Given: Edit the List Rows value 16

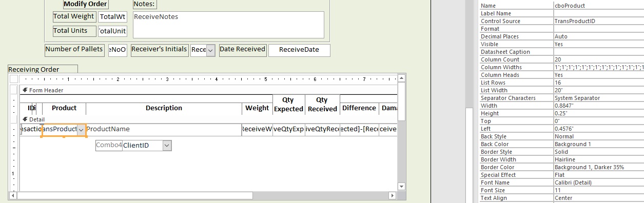Looking at the screenshot, I should [599, 83].
